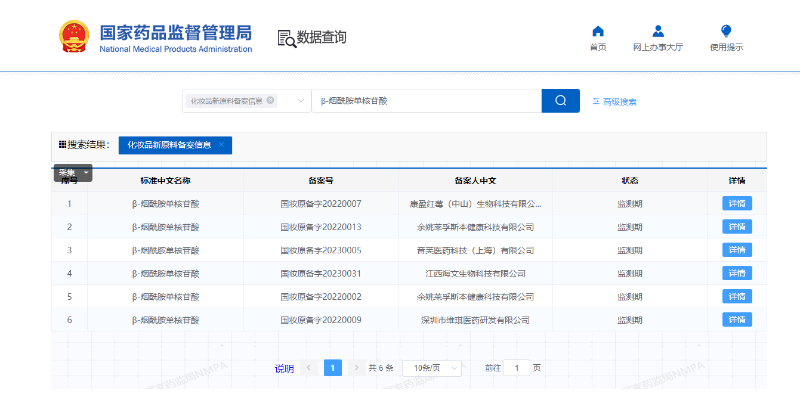The height and width of the screenshot is (394, 800).
Task: Click 青芙医药科技（上海）有限公司 cell
Action: (476, 251)
